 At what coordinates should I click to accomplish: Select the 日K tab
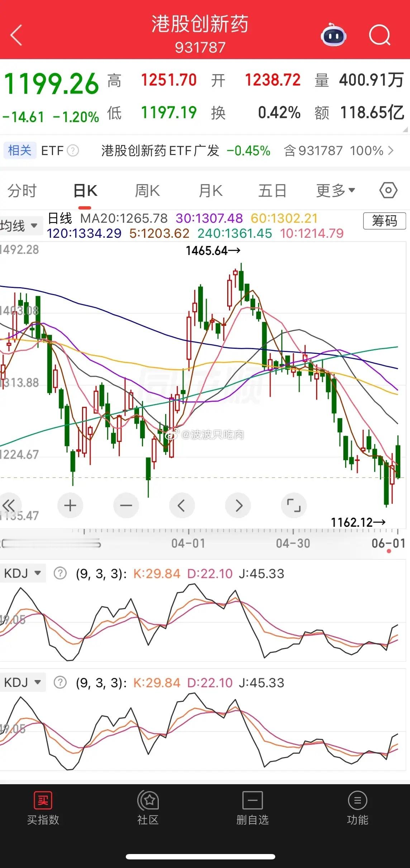tap(85, 190)
